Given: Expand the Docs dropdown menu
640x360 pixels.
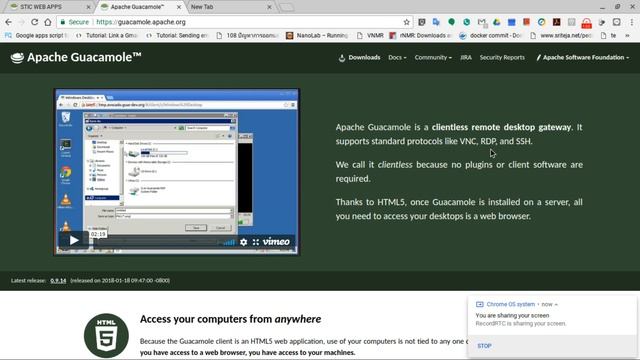Looking at the screenshot, I should [x=397, y=58].
